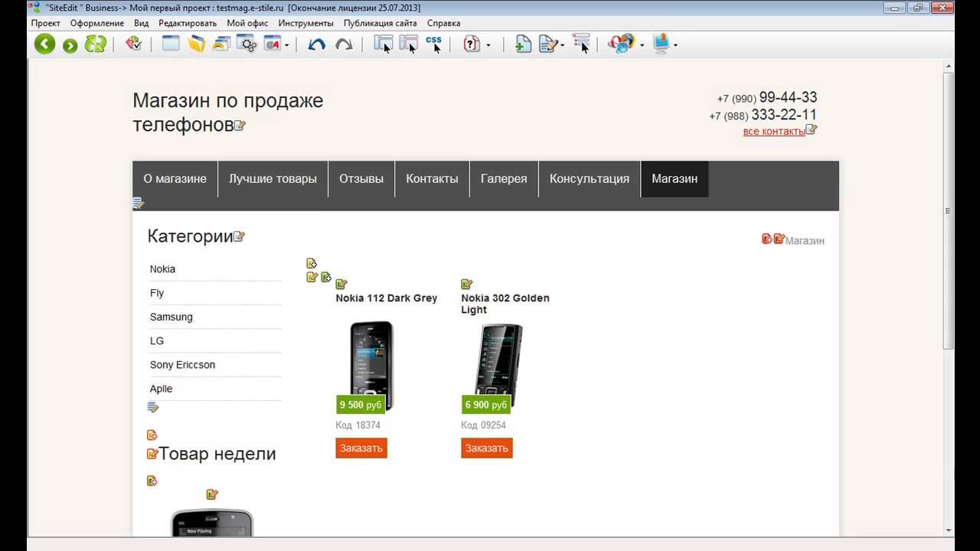Open the Редактировать menu
The image size is (980, 551).
(188, 23)
